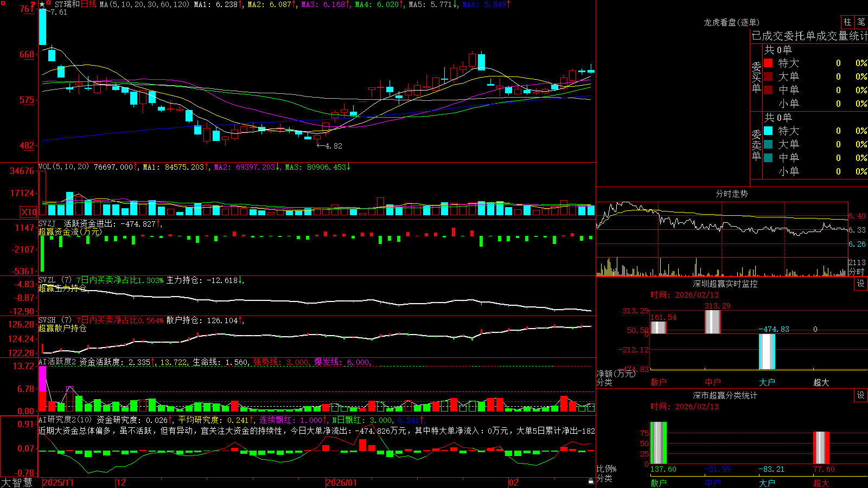Click the 02 month timeline marker

pos(514,483)
